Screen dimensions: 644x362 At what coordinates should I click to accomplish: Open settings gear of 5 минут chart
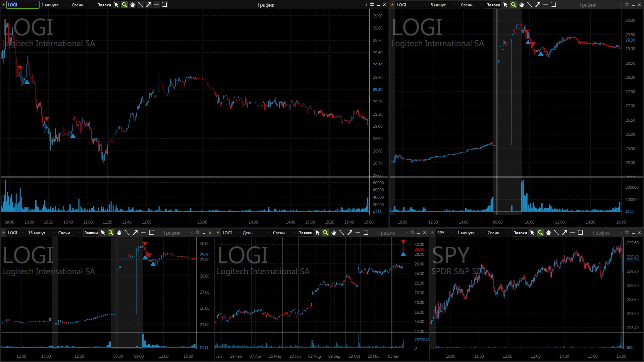[627, 5]
